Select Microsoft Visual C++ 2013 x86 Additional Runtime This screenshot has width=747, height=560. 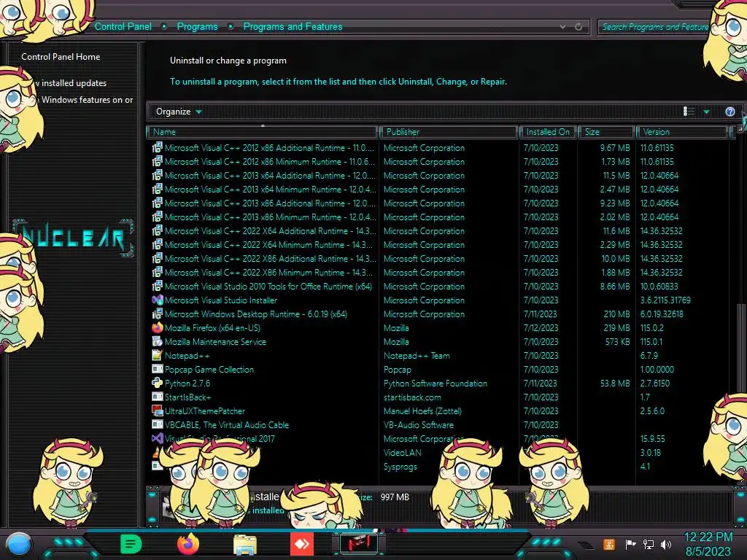pos(438,203)
